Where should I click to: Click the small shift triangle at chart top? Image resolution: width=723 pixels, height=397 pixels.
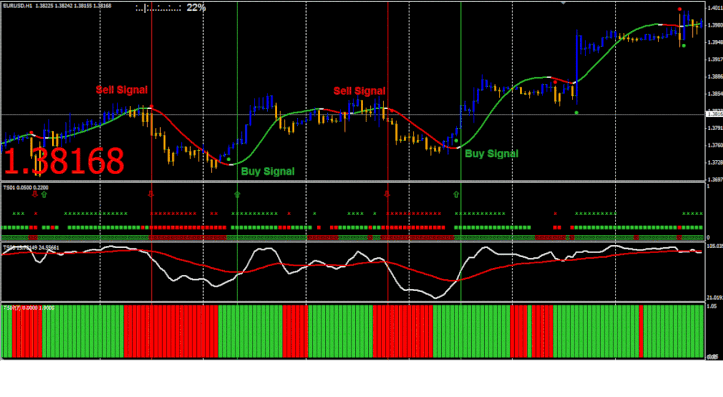click(x=563, y=3)
